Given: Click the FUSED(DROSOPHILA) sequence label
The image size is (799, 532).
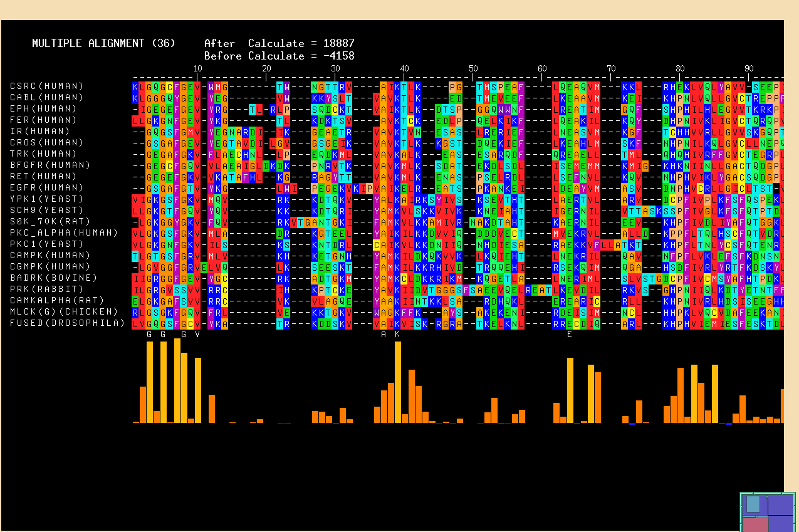Looking at the screenshot, I should pyautogui.click(x=67, y=323).
